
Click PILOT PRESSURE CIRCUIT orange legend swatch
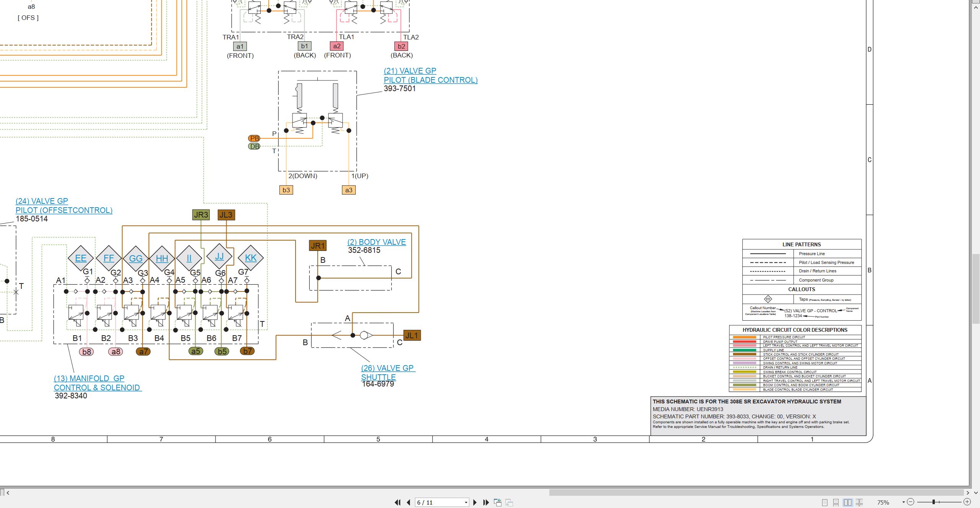point(745,337)
